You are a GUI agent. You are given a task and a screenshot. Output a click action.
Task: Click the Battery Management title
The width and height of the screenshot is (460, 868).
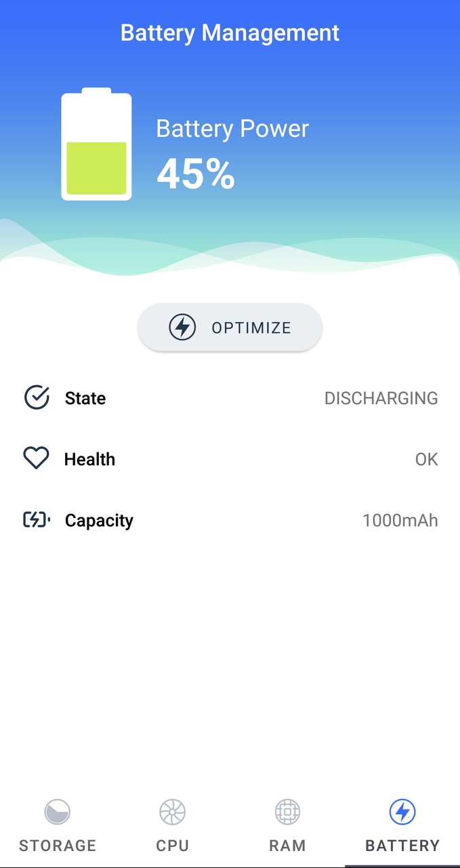[x=230, y=33]
